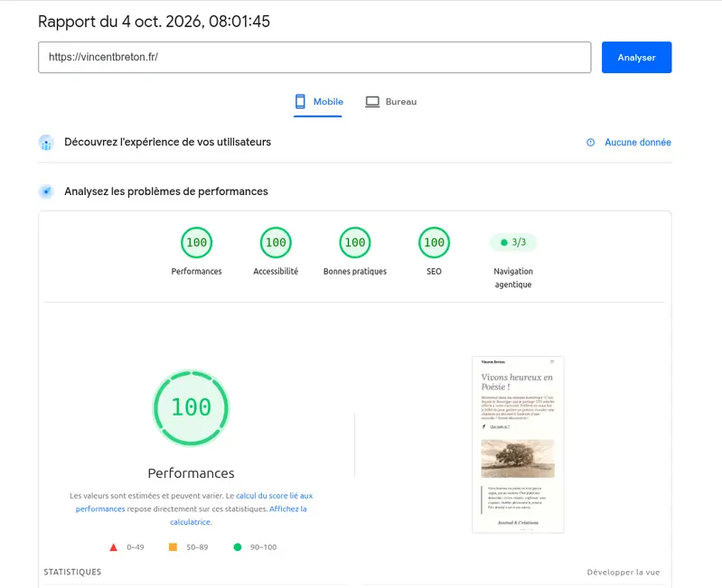The height and width of the screenshot is (588, 722).
Task: Click the large 100 performance gauge
Action: click(191, 407)
